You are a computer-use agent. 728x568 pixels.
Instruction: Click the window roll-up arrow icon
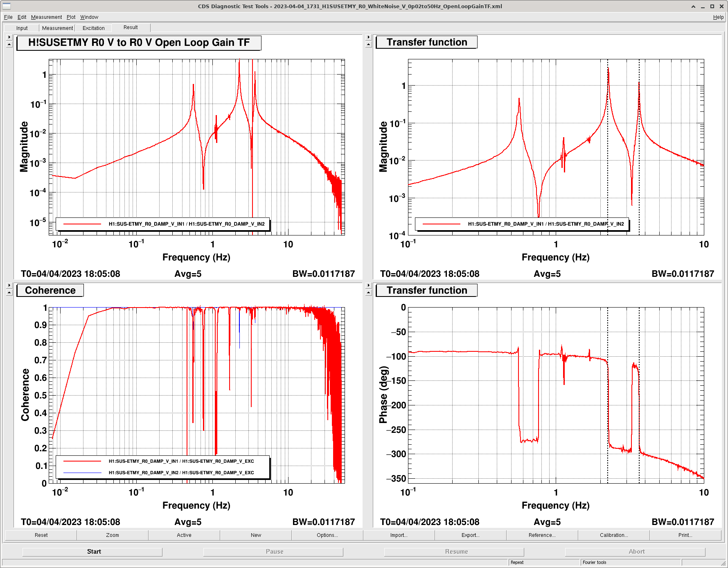693,6
